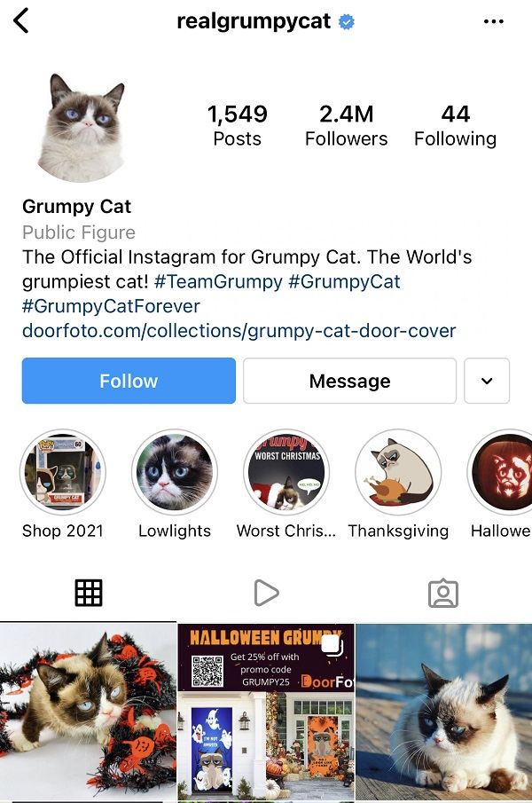Screen dimensions: 532x803
Task: Follow the realgrumpycat account
Action: (129, 381)
